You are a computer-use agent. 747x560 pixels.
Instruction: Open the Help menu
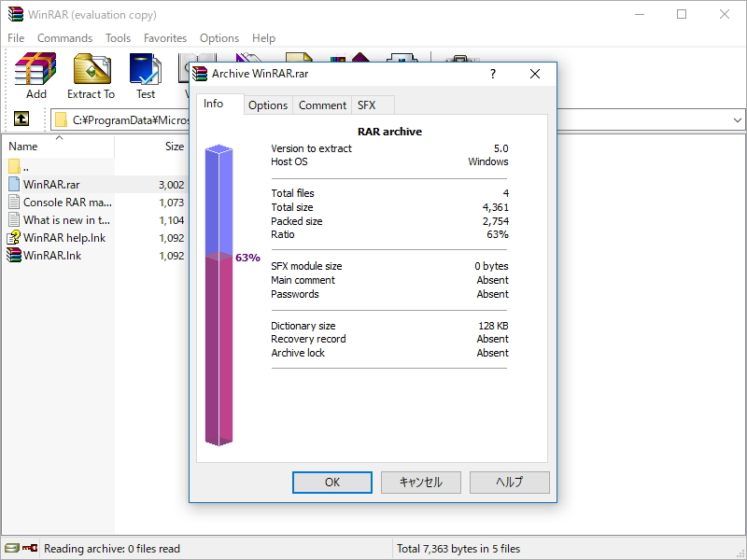(263, 38)
